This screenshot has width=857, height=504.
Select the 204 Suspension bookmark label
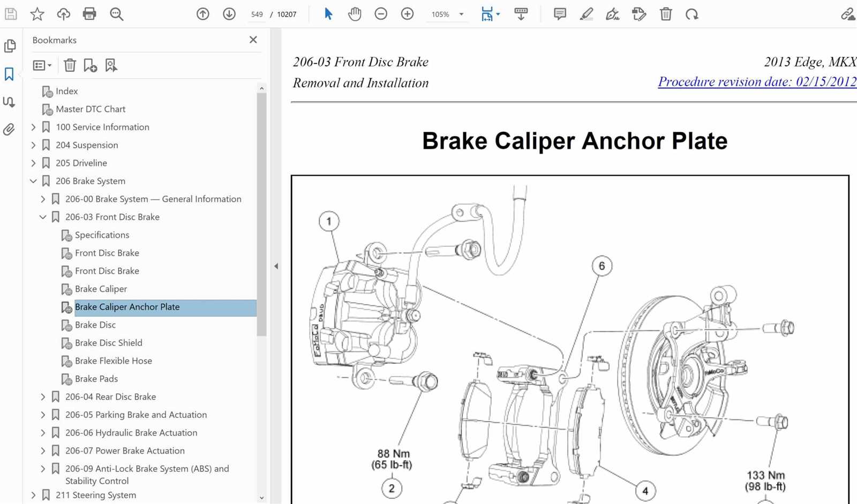(87, 145)
